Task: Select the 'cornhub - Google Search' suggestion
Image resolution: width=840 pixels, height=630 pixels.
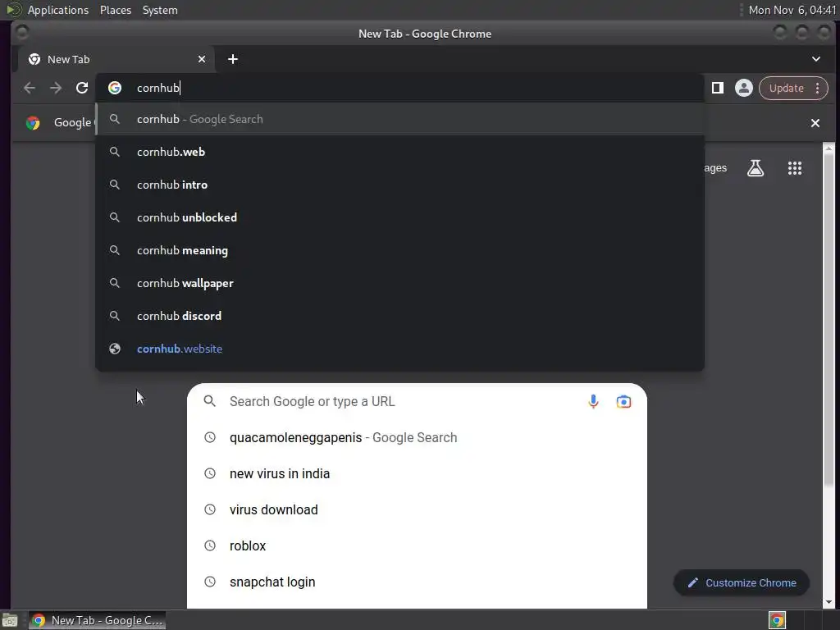Action: click(x=399, y=119)
